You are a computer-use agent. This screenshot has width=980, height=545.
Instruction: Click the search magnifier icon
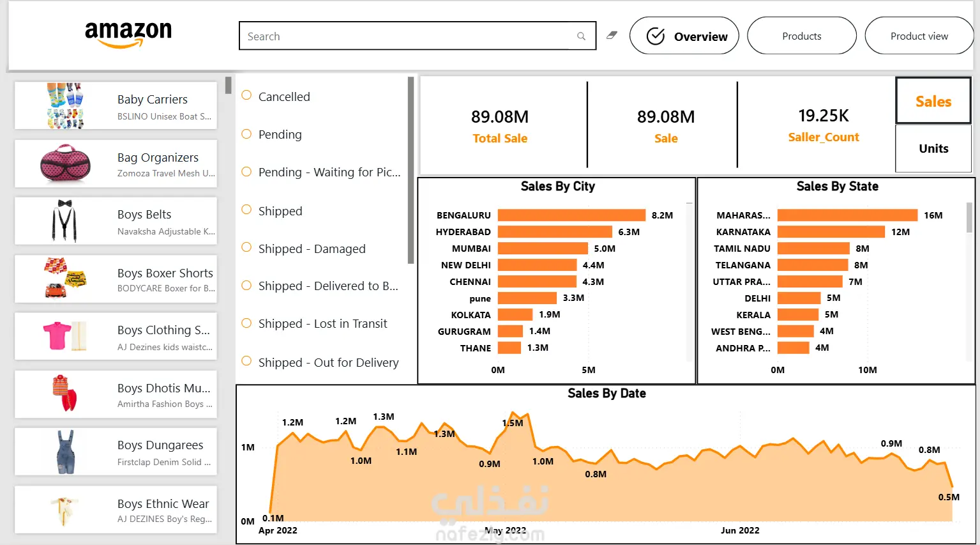coord(581,36)
